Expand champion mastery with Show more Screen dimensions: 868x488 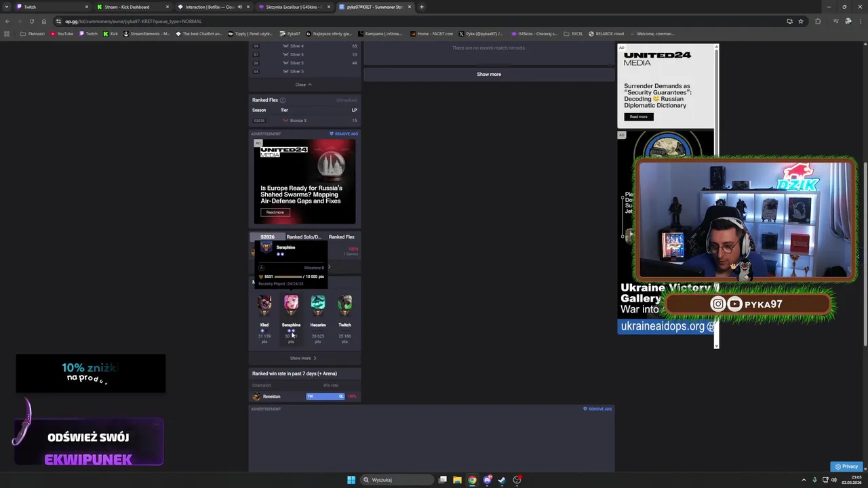(x=303, y=358)
